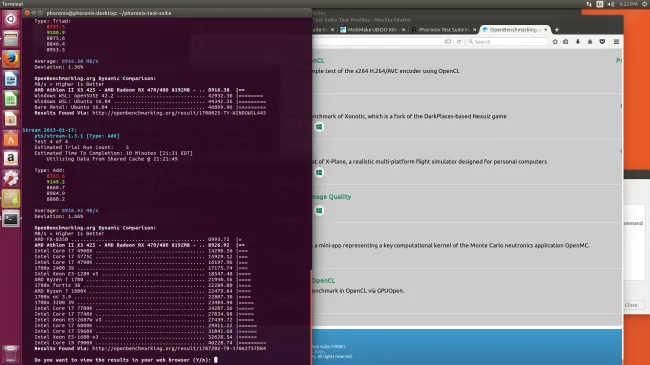Click the Amazon launcher icon
Viewport: 650px width, 365px height.
pyautogui.click(x=11, y=159)
